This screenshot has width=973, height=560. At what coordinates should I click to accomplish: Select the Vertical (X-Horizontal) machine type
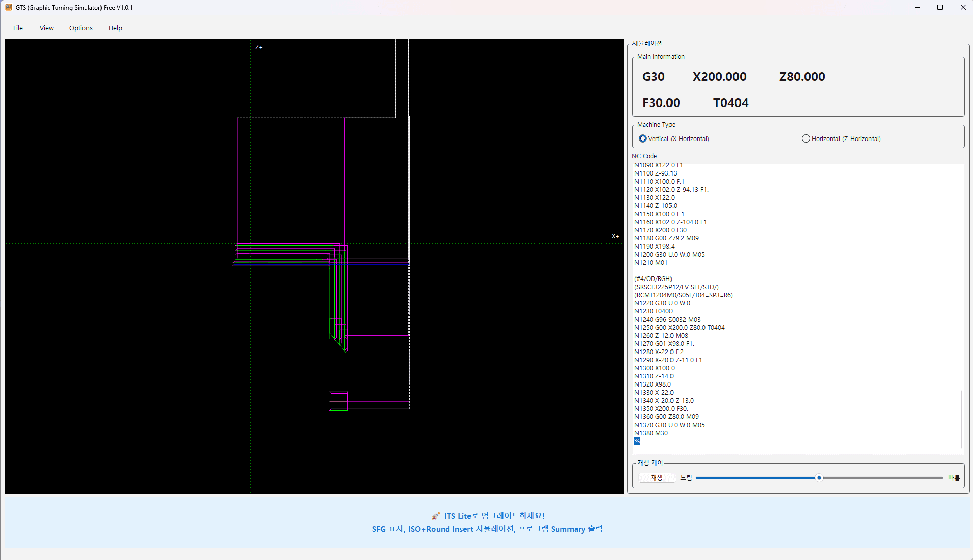(x=643, y=138)
